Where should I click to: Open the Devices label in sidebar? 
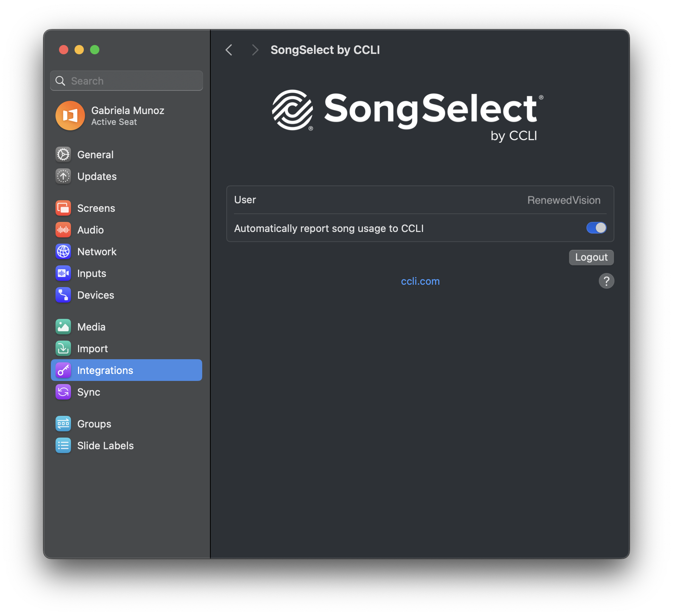tap(96, 295)
